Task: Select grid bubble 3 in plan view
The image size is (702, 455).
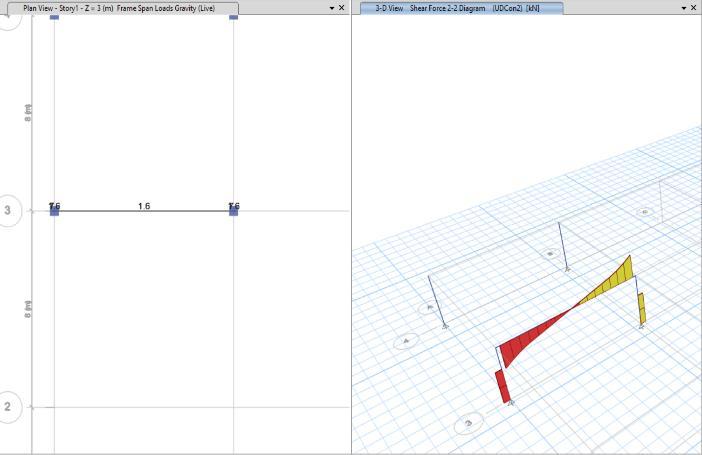Action: [8, 210]
